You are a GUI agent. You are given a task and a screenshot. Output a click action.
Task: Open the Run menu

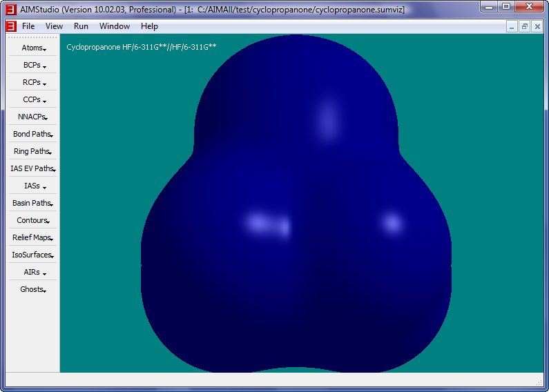tap(81, 26)
